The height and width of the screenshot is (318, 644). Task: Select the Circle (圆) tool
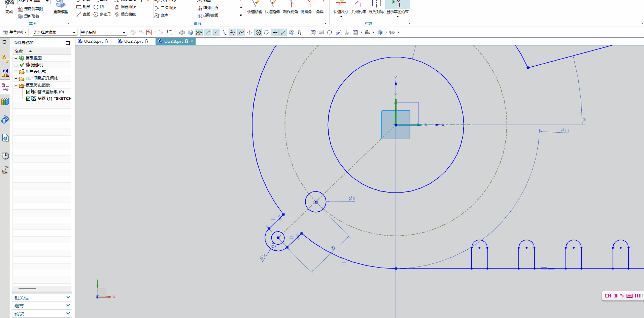(x=99, y=7)
